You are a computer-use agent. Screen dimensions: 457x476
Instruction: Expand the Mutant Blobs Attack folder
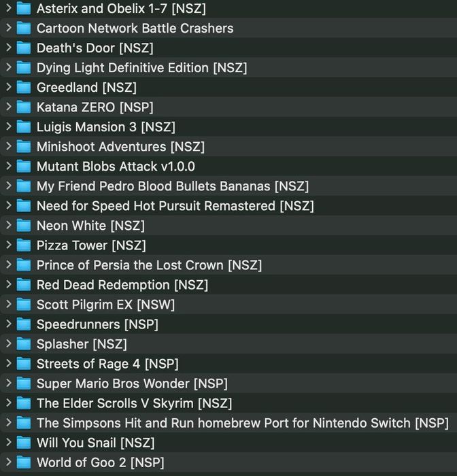point(9,166)
